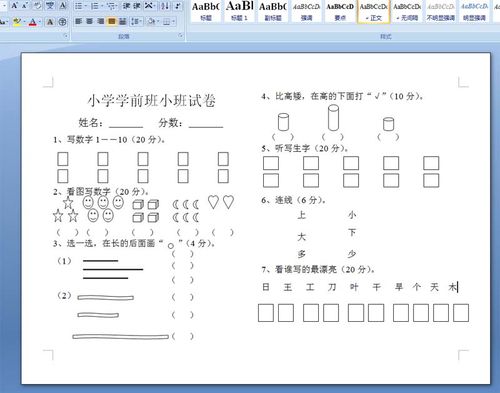Screen dimensions: 500x393
Task: Click the character 大 in 连线
Action: pos(302,237)
